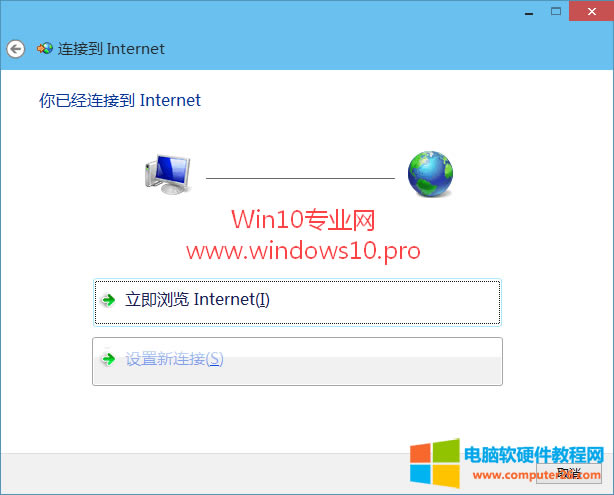This screenshot has height=495, width=614.
Task: Close the dialog with the red X
Action: [x=592, y=11]
